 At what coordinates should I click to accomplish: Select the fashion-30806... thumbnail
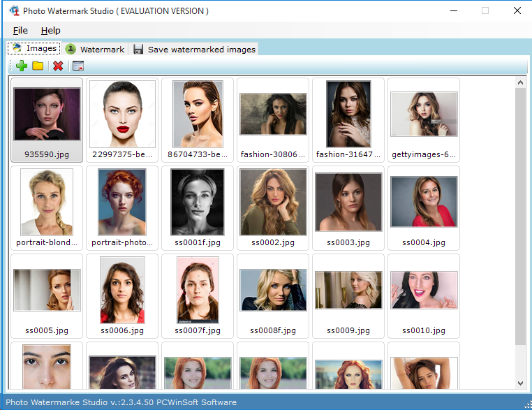[x=273, y=120]
